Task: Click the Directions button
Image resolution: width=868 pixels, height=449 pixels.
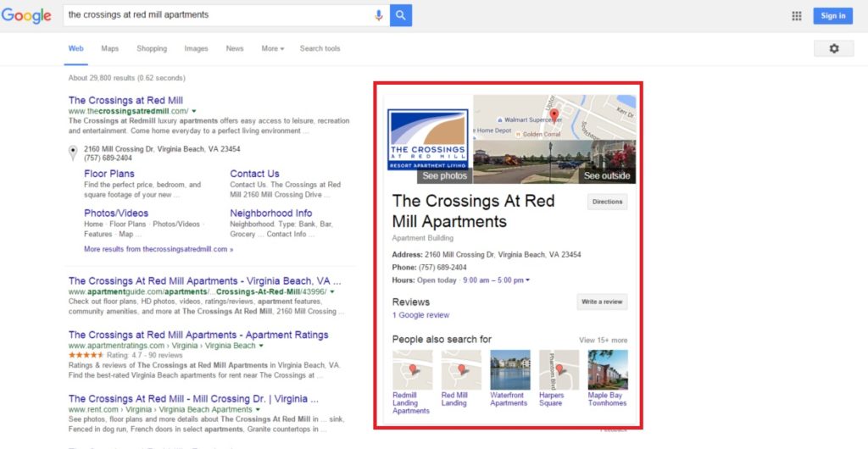Action: [x=607, y=202]
